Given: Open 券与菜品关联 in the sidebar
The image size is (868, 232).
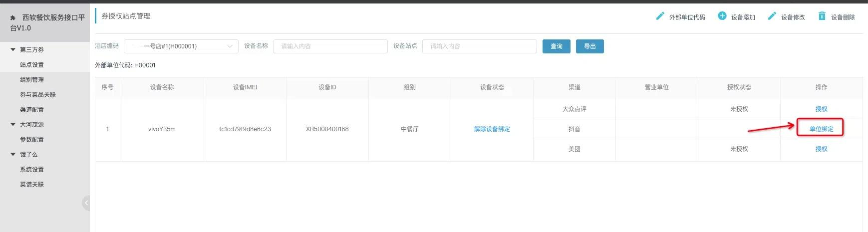Looking at the screenshot, I should click(x=38, y=95).
